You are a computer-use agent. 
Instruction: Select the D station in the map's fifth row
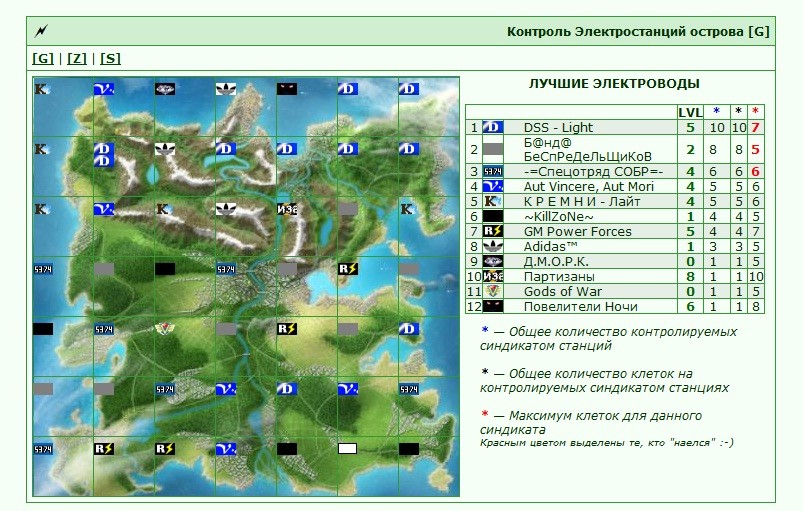click(409, 329)
